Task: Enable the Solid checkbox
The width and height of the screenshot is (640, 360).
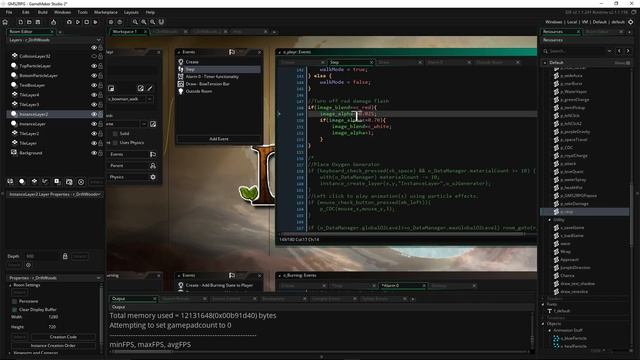Action: tap(115, 133)
